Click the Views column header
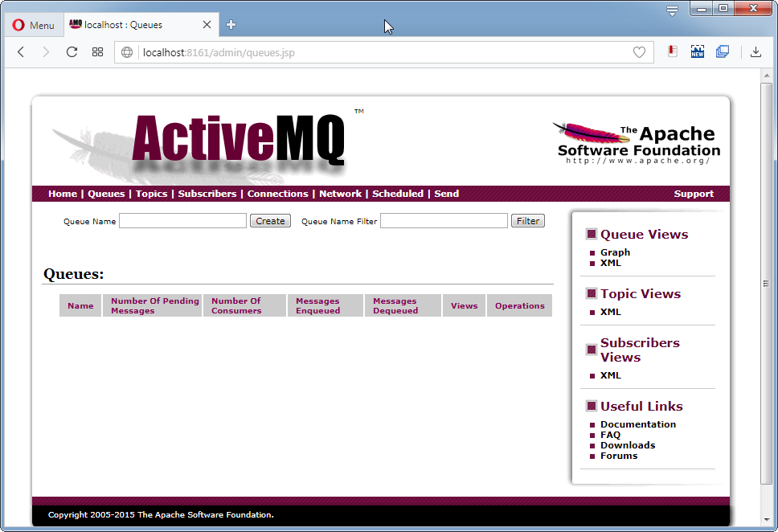 point(464,305)
